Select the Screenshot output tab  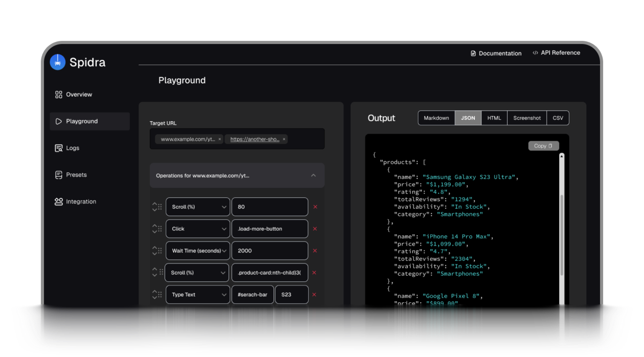click(x=526, y=118)
